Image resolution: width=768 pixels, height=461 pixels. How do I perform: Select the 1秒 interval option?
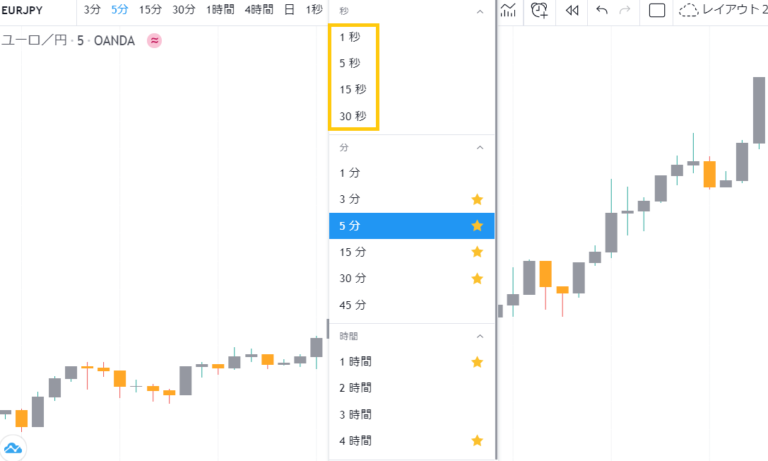point(349,37)
